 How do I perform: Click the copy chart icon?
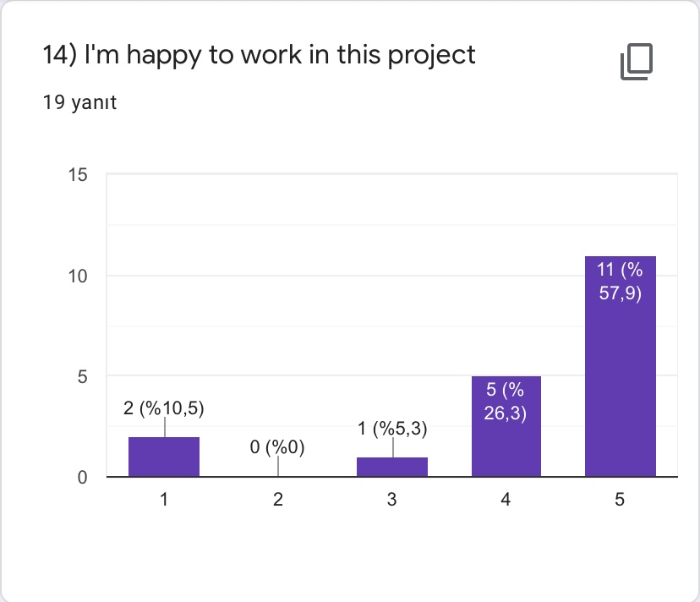click(x=637, y=63)
